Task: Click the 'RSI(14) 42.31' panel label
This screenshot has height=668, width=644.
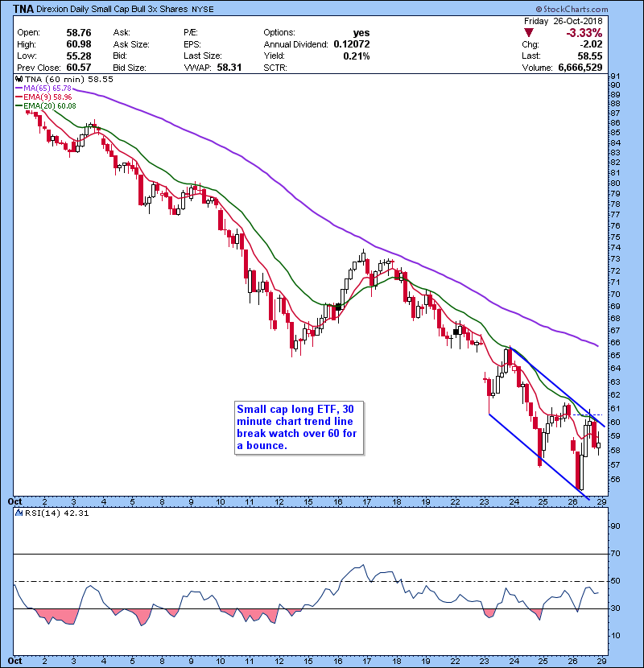Action: tap(56, 513)
